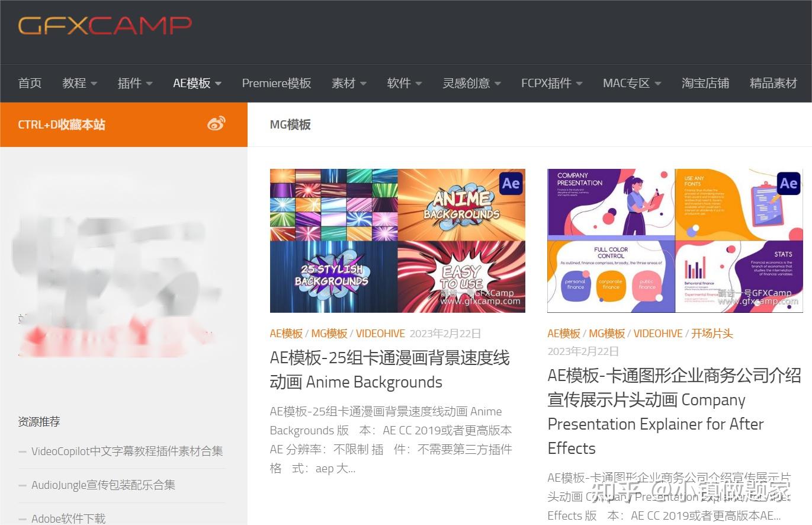
Task: Open the Premiere模板 menu item
Action: [276, 83]
